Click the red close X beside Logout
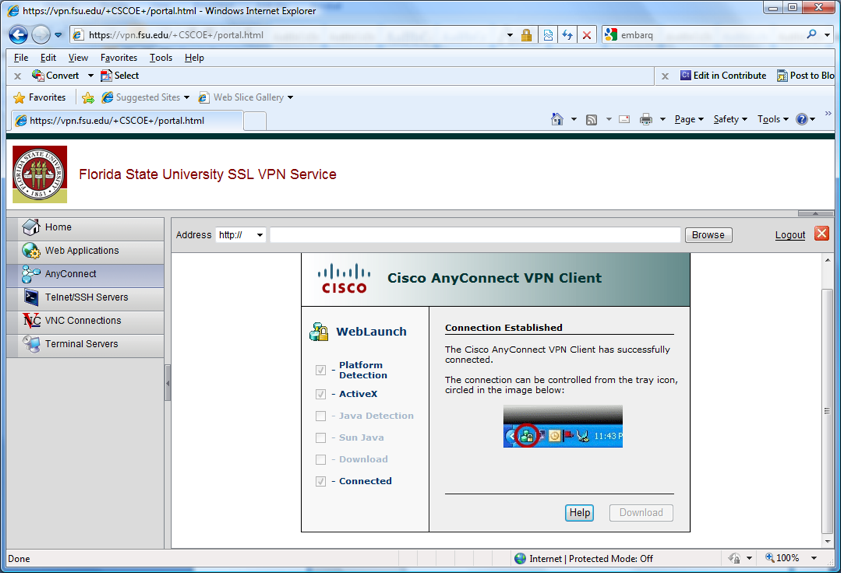The height and width of the screenshot is (573, 841). [821, 233]
